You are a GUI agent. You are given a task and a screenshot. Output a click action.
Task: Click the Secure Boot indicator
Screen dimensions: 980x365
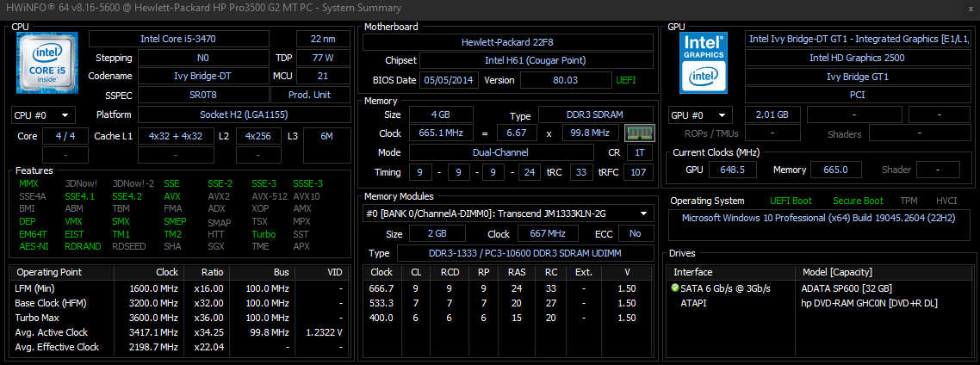(858, 201)
